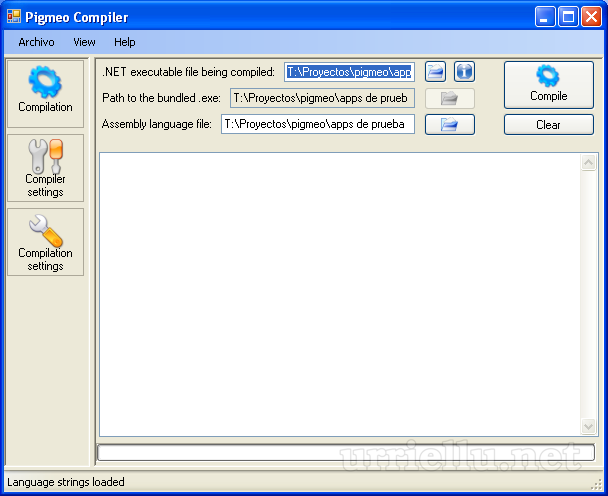Click the Pigmeo Compiler title bar icon
The width and height of the screenshot is (608, 496).
point(14,16)
